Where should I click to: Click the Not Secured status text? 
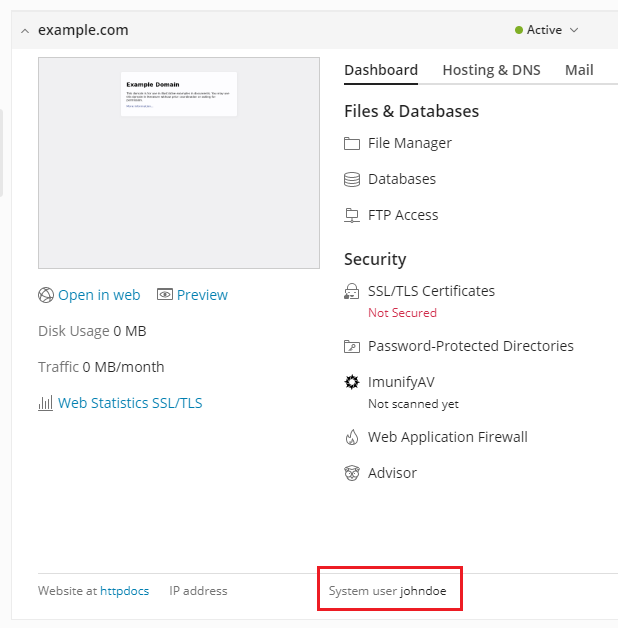[x=402, y=313]
